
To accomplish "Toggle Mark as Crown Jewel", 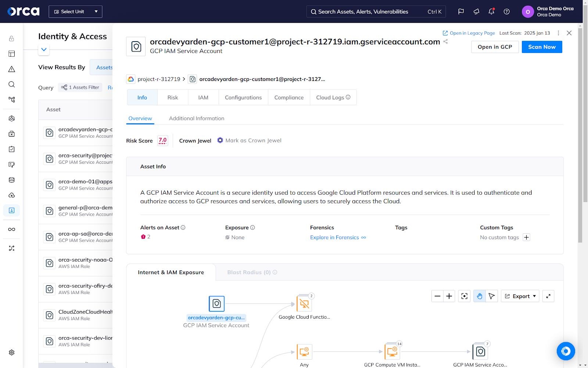I will (x=249, y=141).
